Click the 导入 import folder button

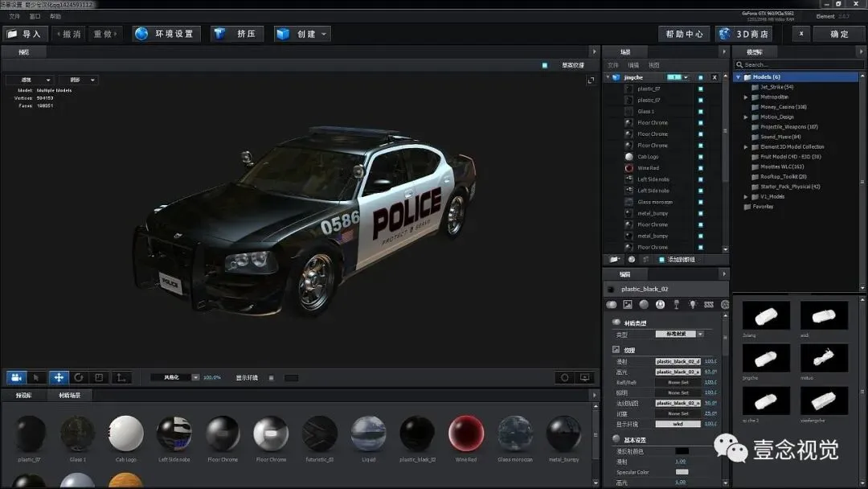[x=24, y=34]
